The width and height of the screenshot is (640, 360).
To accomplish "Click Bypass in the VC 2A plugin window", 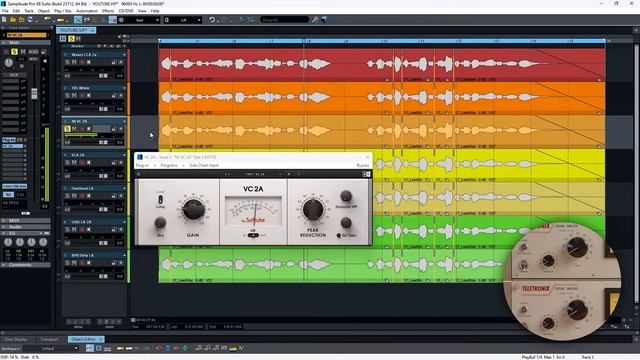I will [363, 165].
